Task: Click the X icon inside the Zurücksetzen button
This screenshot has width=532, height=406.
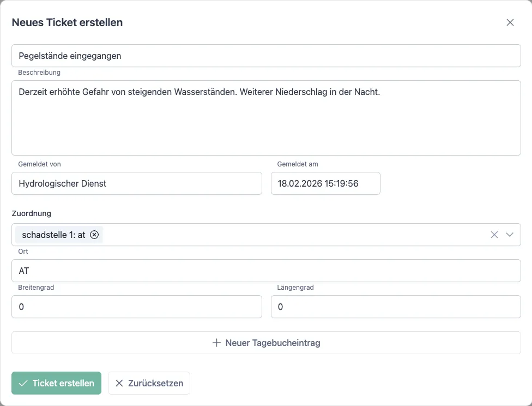Action: [119, 383]
